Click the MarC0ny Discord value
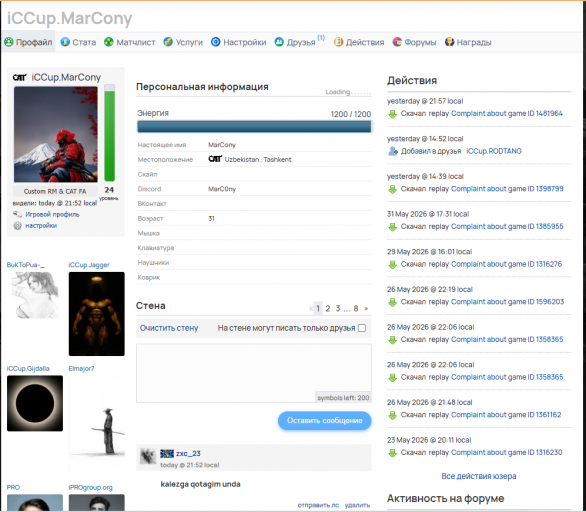This screenshot has height=512, width=586. click(x=222, y=189)
